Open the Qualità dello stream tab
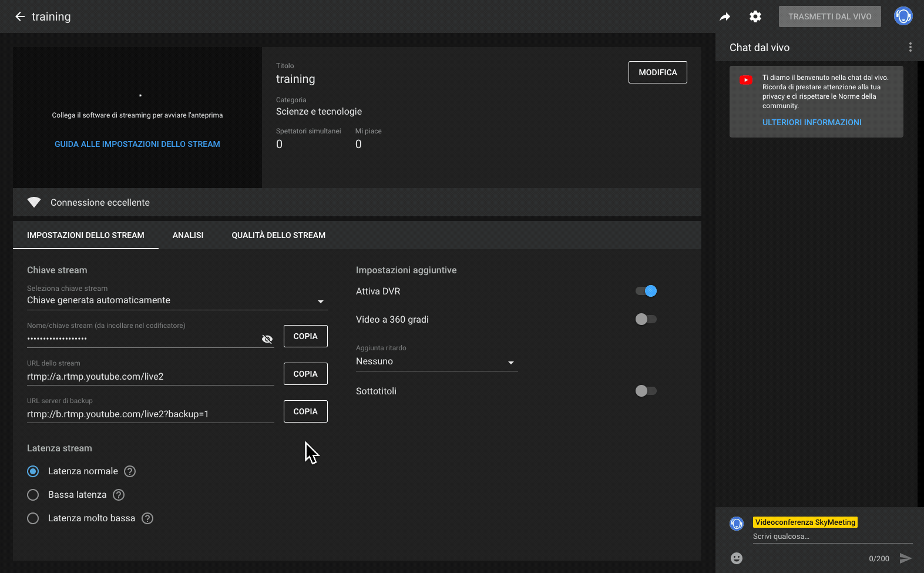The width and height of the screenshot is (924, 573). pos(278,235)
